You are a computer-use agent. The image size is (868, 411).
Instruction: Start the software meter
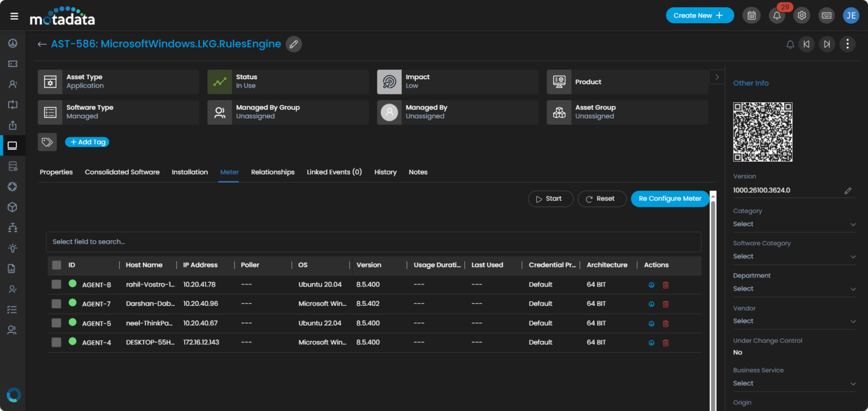(550, 199)
